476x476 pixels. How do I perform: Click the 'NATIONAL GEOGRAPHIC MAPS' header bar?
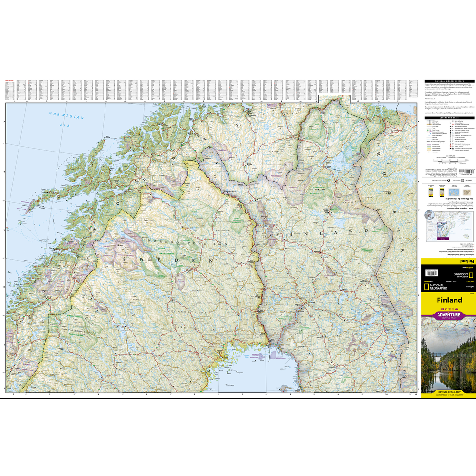click(449, 81)
